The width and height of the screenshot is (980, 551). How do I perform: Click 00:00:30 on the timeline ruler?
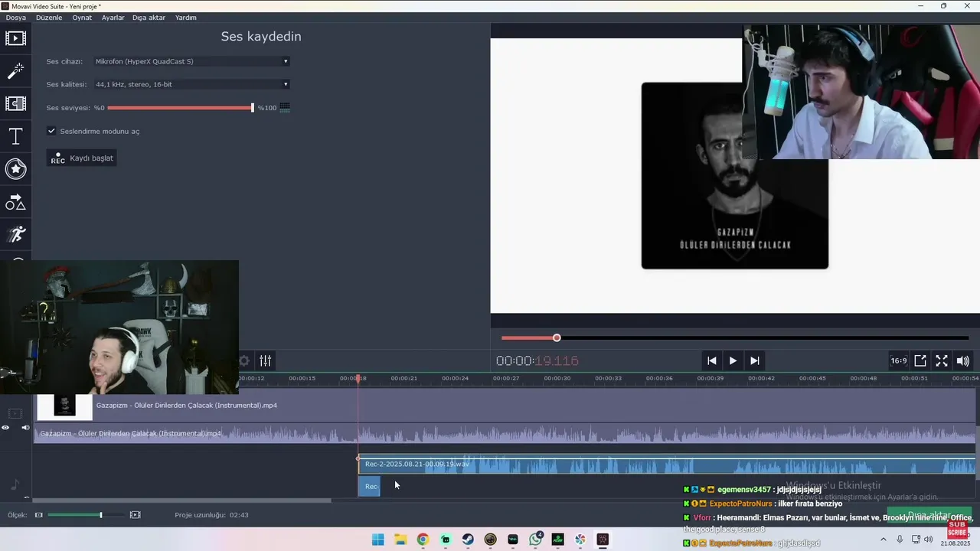click(557, 378)
